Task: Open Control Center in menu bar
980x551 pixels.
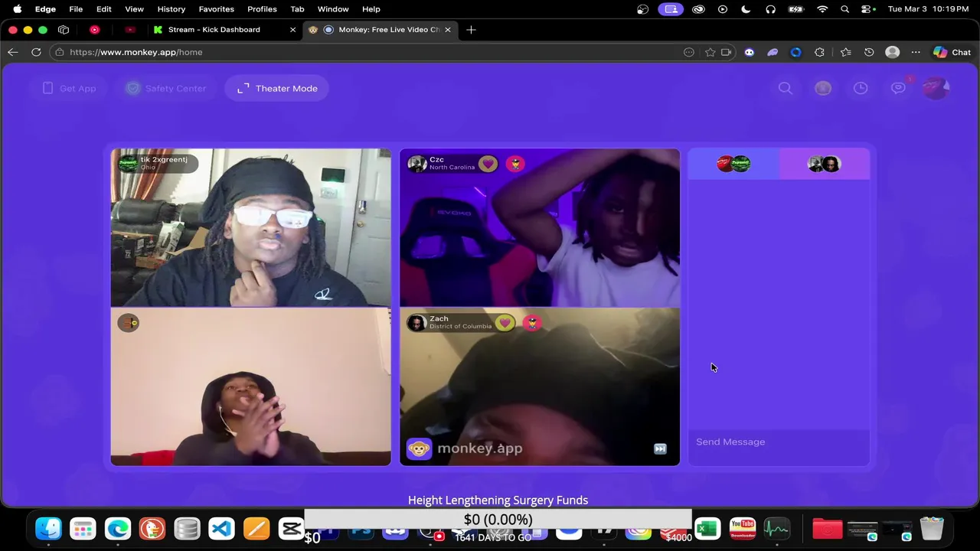Action: 867,9
